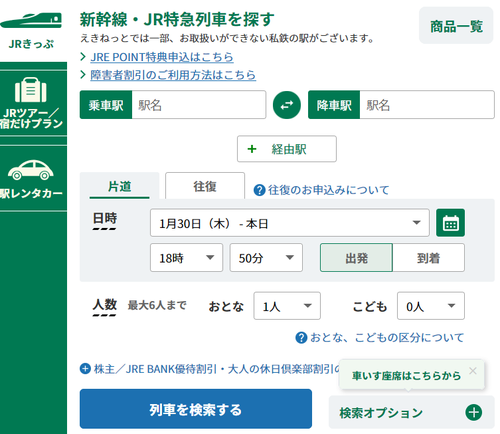
Task: Open 往復のお申込みについて help link
Action: pos(329,190)
